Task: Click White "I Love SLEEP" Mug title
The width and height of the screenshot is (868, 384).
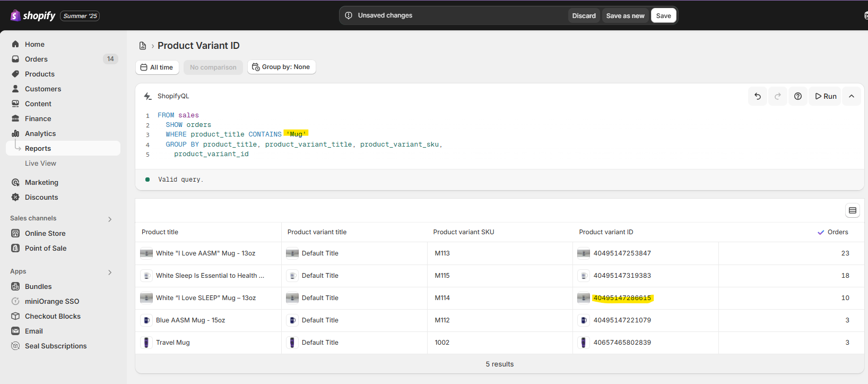Action: (206, 298)
